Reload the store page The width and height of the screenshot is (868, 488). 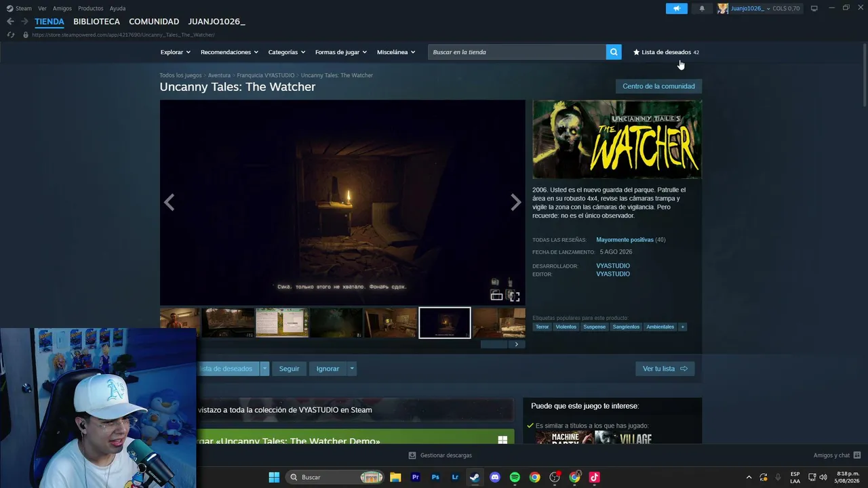point(11,35)
